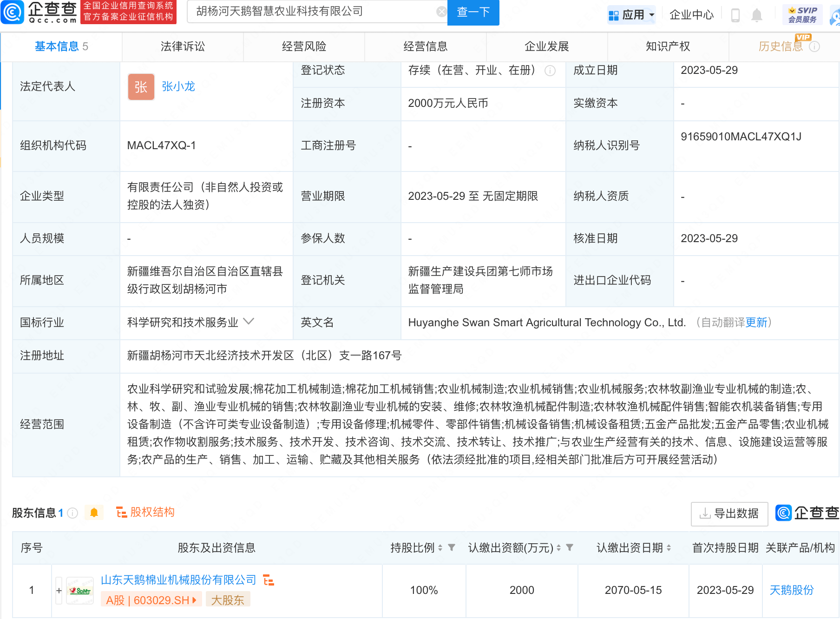840x619 pixels.
Task: Open 企业中心 link
Action: coord(691,15)
